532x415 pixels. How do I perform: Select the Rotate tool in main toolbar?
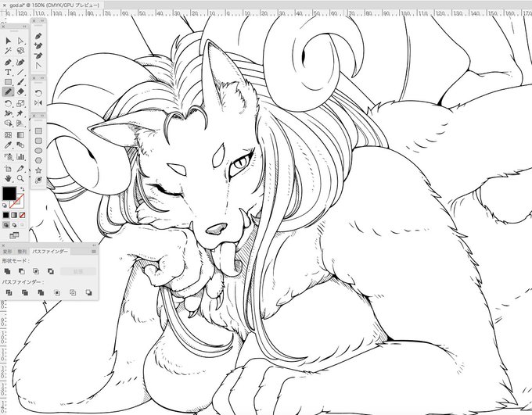[9, 103]
